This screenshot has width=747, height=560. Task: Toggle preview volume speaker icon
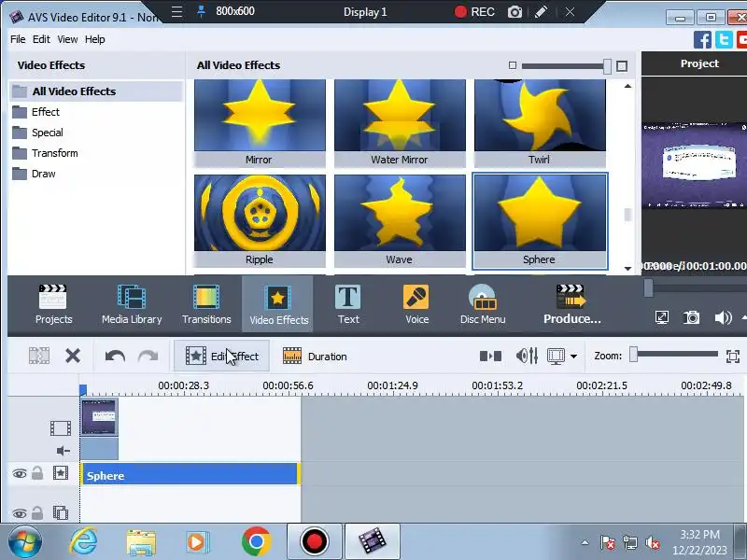pos(723,317)
